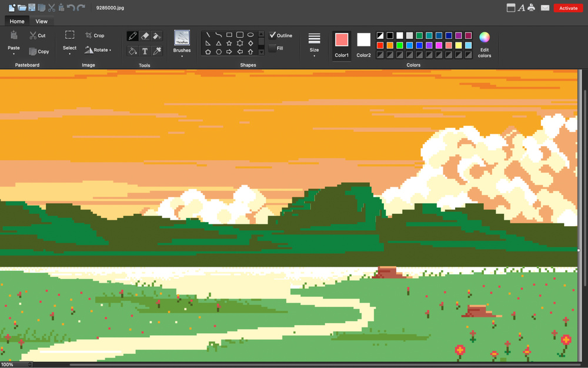
Task: Pick the Eraser tool
Action: pyautogui.click(x=144, y=35)
